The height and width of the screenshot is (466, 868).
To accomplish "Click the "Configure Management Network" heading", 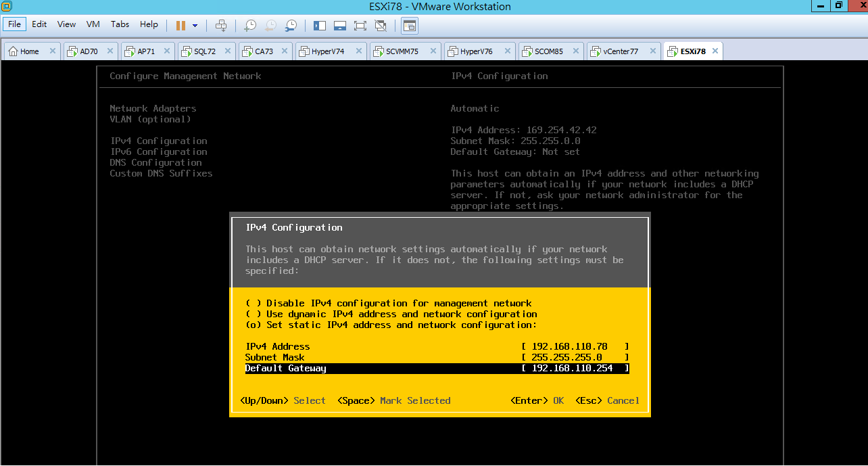I will pyautogui.click(x=186, y=76).
